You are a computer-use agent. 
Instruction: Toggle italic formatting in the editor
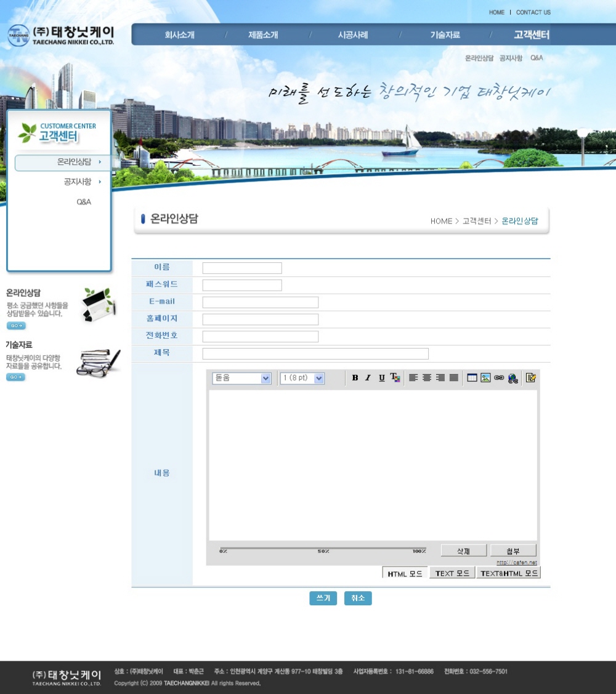[368, 378]
